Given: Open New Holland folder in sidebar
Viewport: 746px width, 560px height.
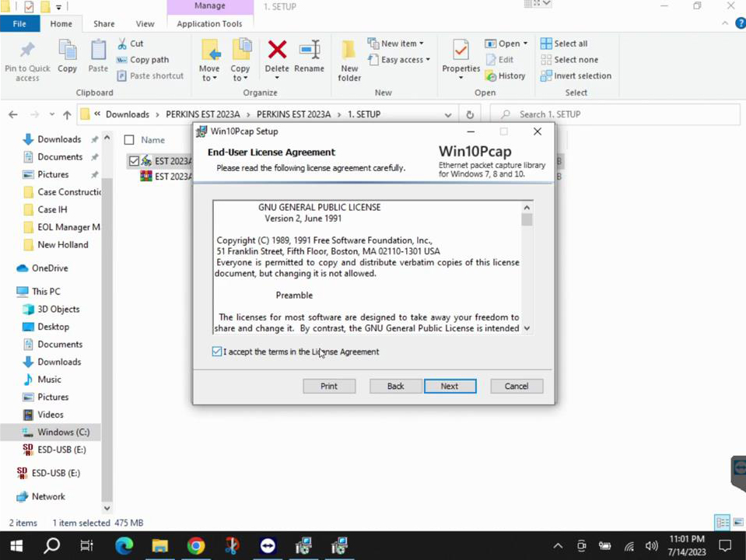Looking at the screenshot, I should coord(56,245).
